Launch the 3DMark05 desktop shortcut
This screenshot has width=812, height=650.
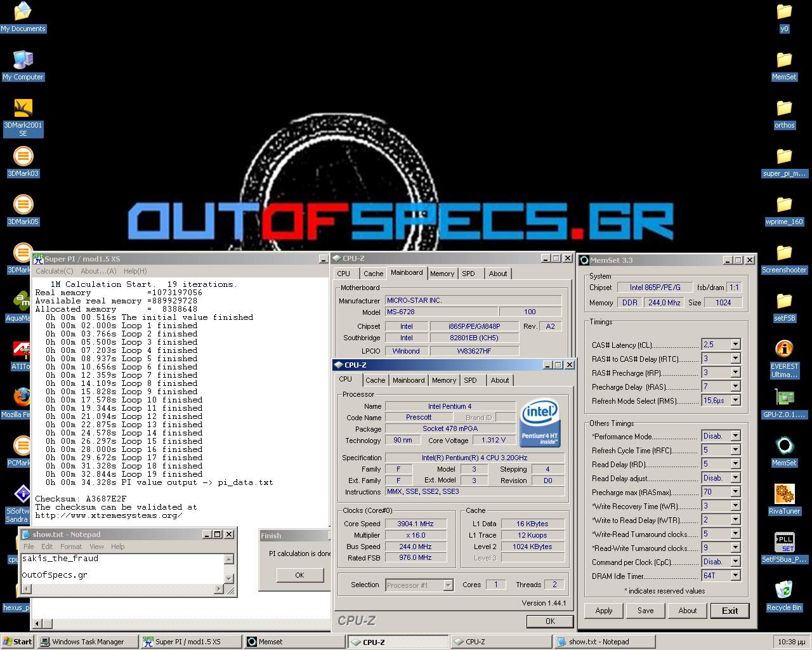(23, 210)
